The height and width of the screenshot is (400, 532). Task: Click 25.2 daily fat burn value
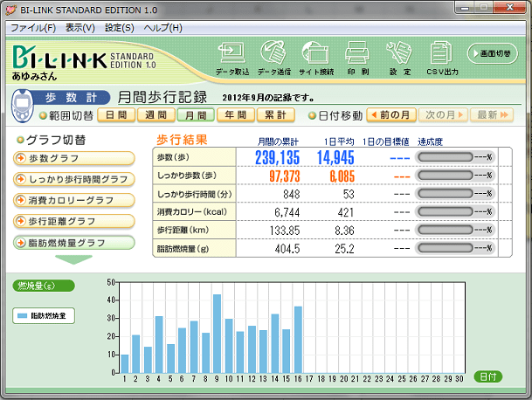coord(344,249)
